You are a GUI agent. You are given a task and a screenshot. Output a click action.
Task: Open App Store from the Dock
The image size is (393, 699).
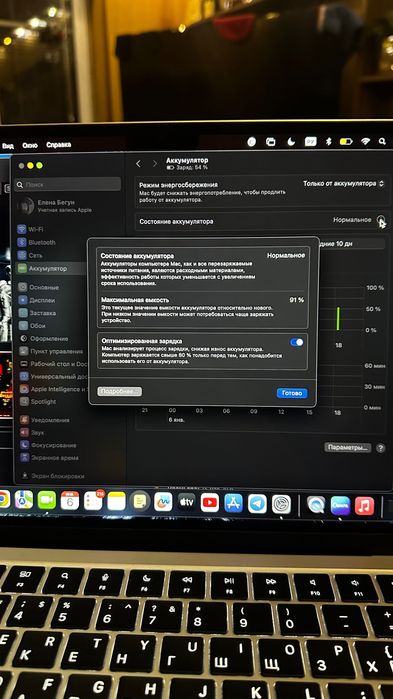(x=233, y=503)
